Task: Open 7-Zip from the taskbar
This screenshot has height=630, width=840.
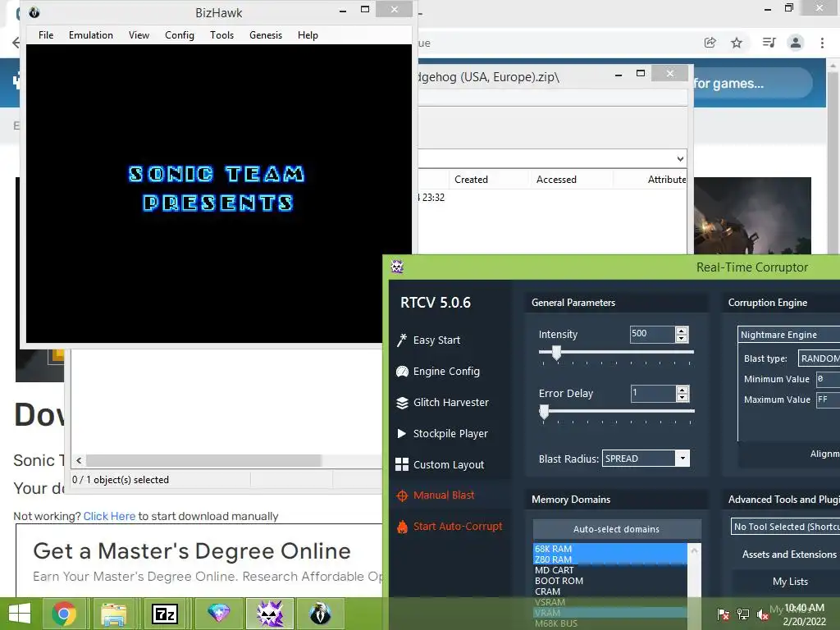Action: click(x=164, y=614)
